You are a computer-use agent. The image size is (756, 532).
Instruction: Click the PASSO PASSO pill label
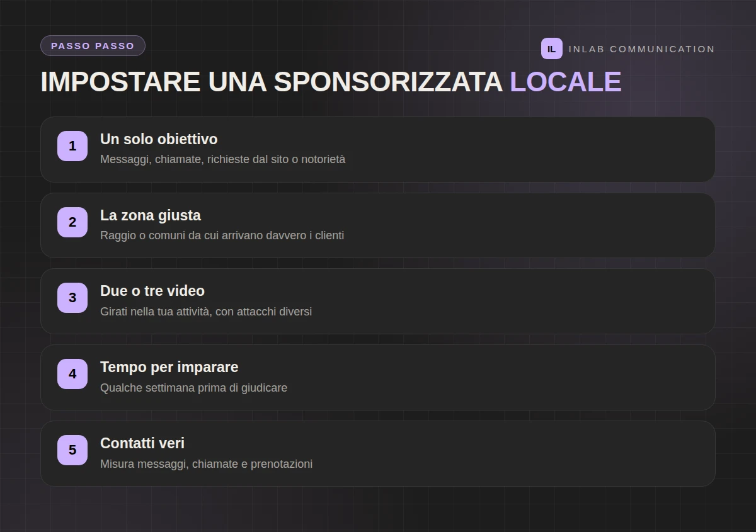click(x=93, y=46)
